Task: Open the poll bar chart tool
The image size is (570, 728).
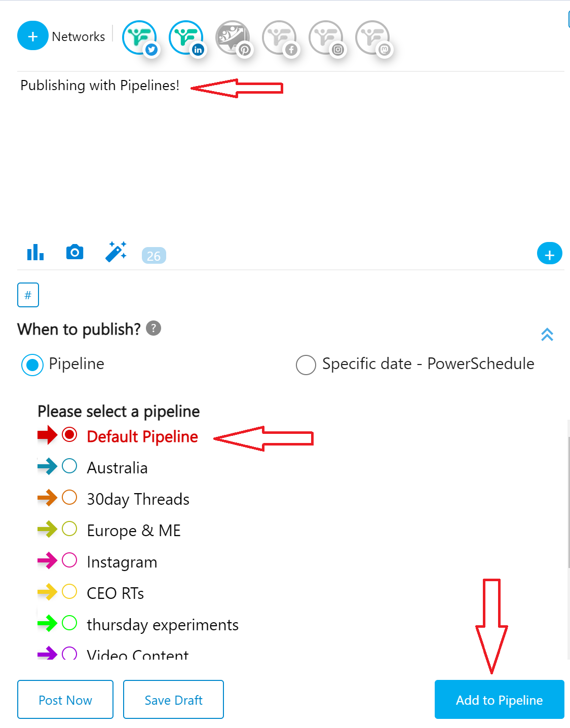Action: click(x=35, y=252)
